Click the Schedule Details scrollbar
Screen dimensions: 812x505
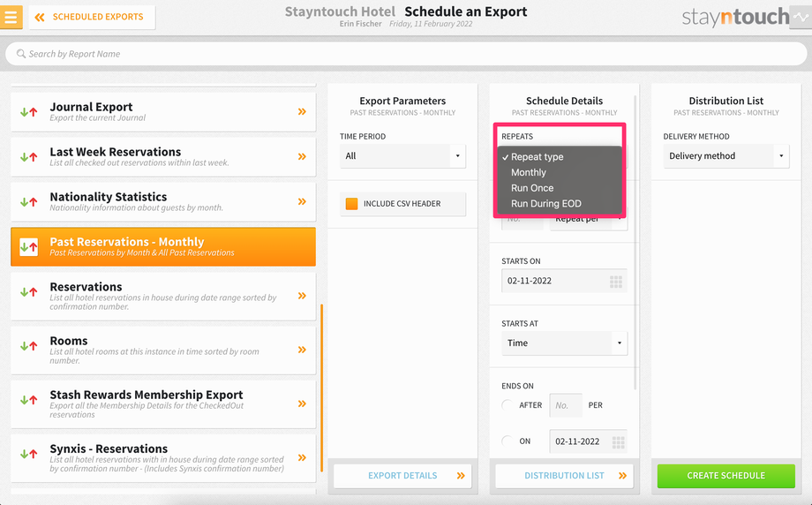point(635,243)
